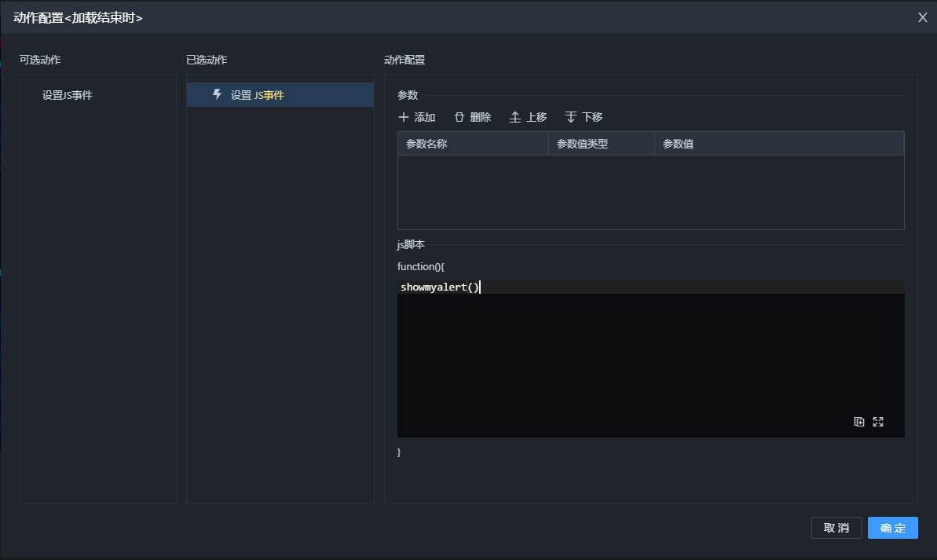Move the parameter up with 上移
937x560 pixels.
(515, 117)
